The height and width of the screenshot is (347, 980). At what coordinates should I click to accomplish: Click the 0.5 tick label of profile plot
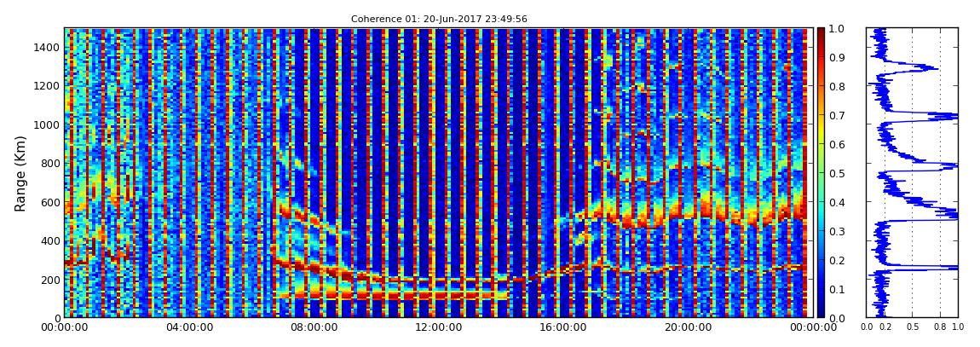pyautogui.click(x=913, y=327)
